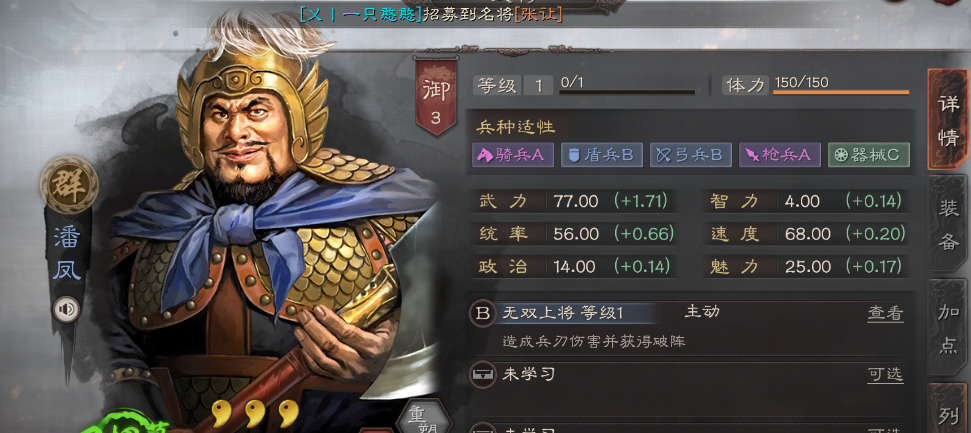The height and width of the screenshot is (433, 971).
Task: Click the 群 faction emblem
Action: 69,185
